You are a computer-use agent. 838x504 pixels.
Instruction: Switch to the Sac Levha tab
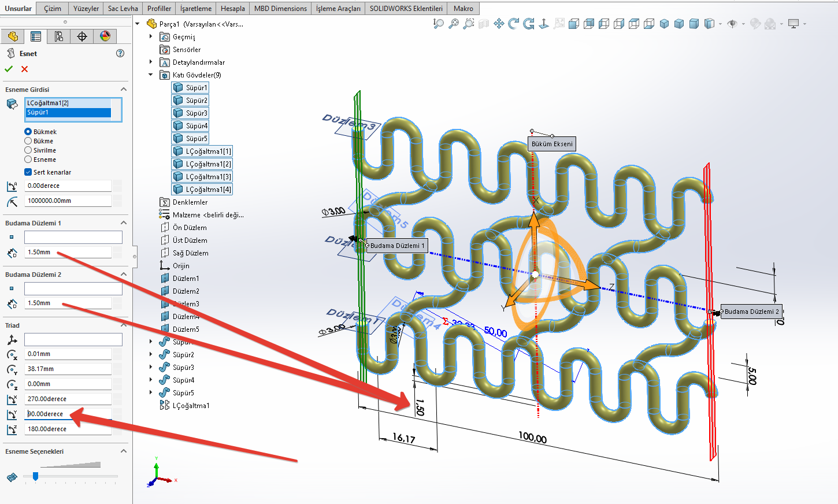pyautogui.click(x=123, y=9)
